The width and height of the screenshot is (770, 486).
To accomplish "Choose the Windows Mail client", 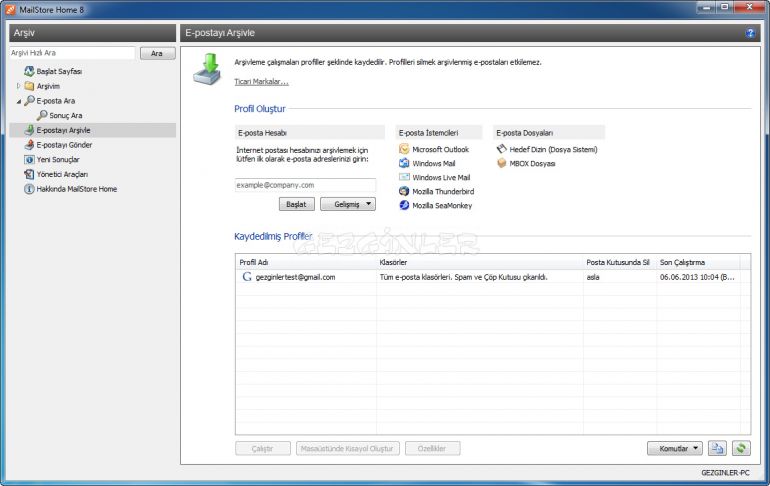I will 427,163.
